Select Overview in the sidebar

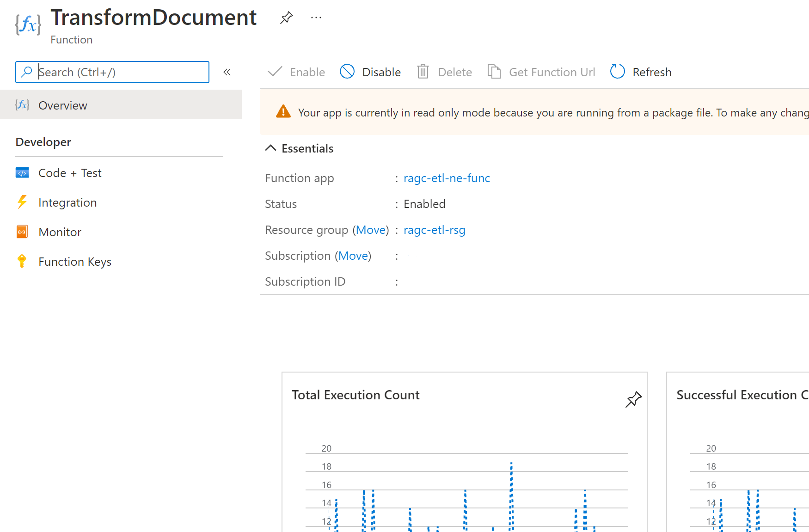coord(63,105)
